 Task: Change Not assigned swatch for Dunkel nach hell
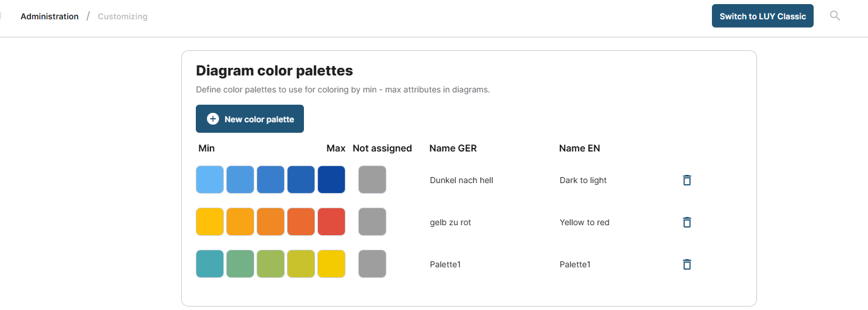372,180
